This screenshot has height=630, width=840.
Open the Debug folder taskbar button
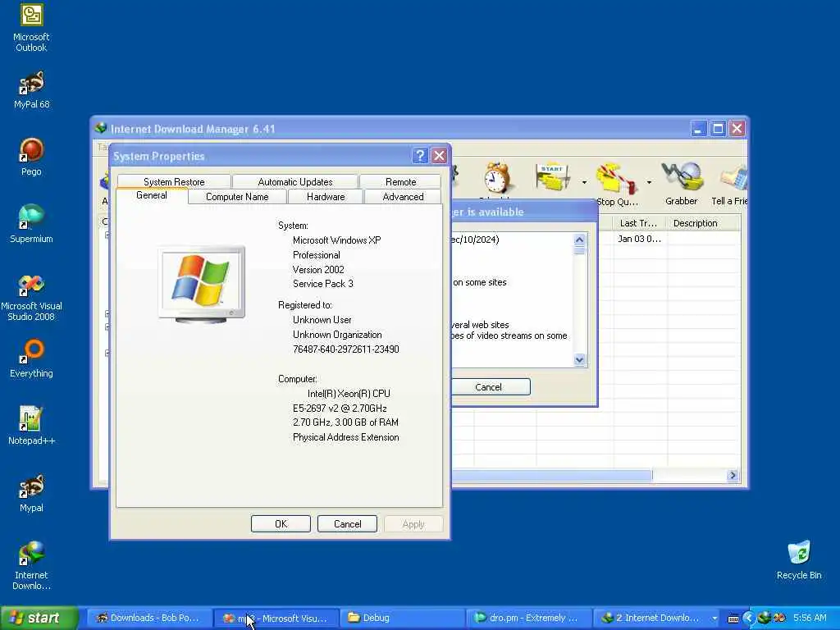coord(402,618)
